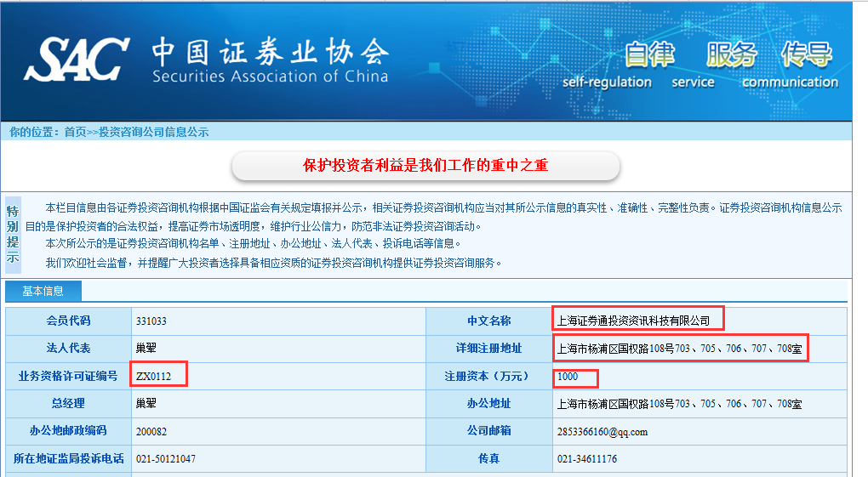The height and width of the screenshot is (477, 868).
Task: Click the red investor protection banner
Action: [425, 166]
